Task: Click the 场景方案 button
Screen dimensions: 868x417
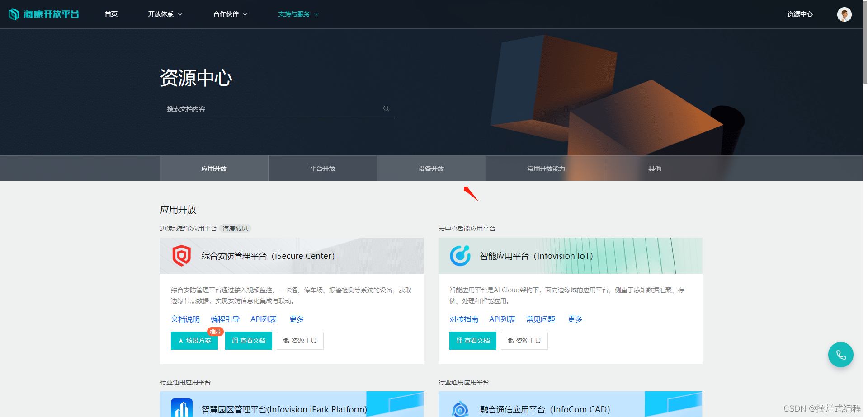Action: click(x=194, y=341)
